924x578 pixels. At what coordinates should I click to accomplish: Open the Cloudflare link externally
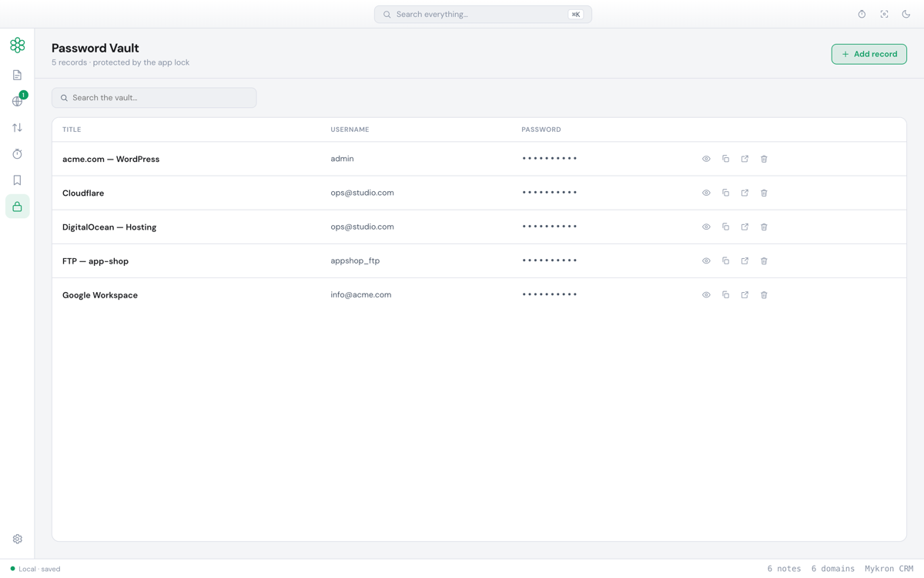(745, 193)
